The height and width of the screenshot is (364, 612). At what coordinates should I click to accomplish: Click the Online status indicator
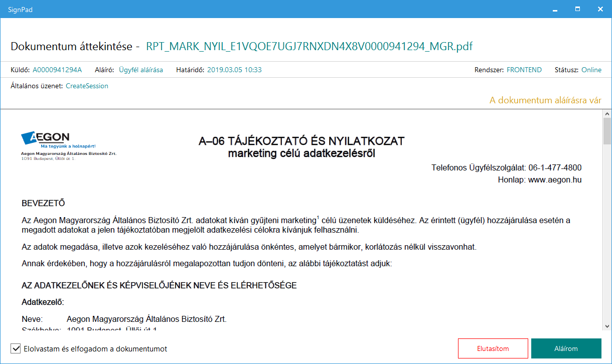click(x=591, y=70)
